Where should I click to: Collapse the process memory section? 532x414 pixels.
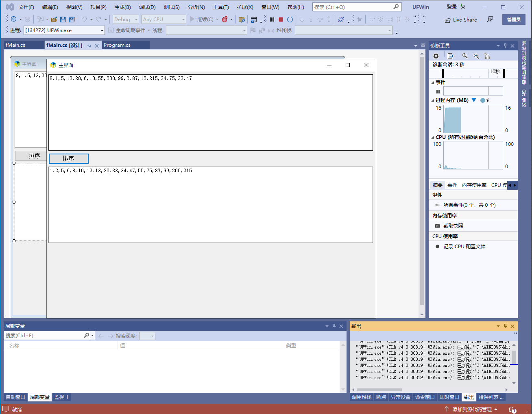(x=433, y=100)
